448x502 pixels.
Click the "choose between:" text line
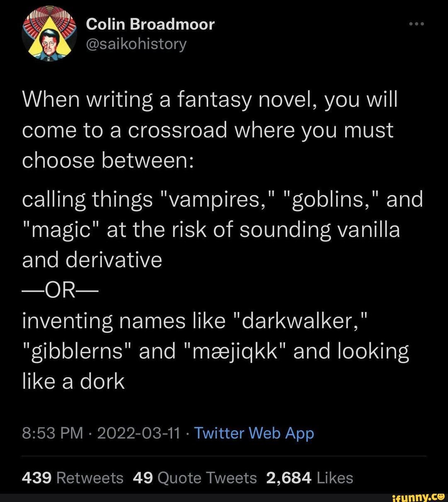(107, 161)
